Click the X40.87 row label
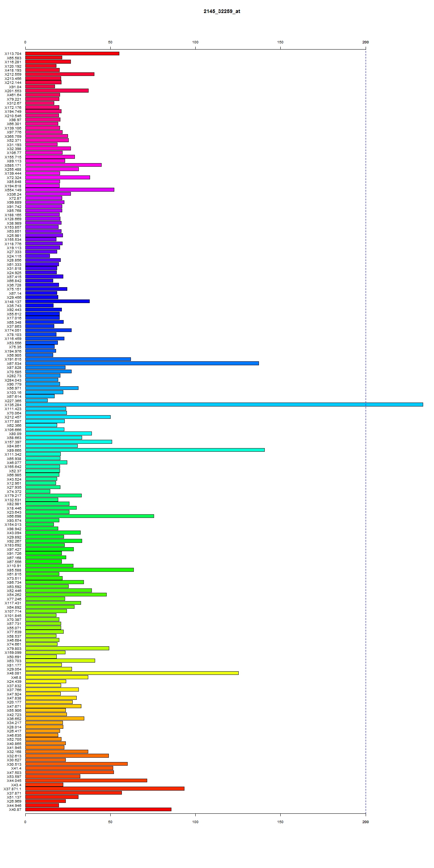 pyautogui.click(x=15, y=809)
